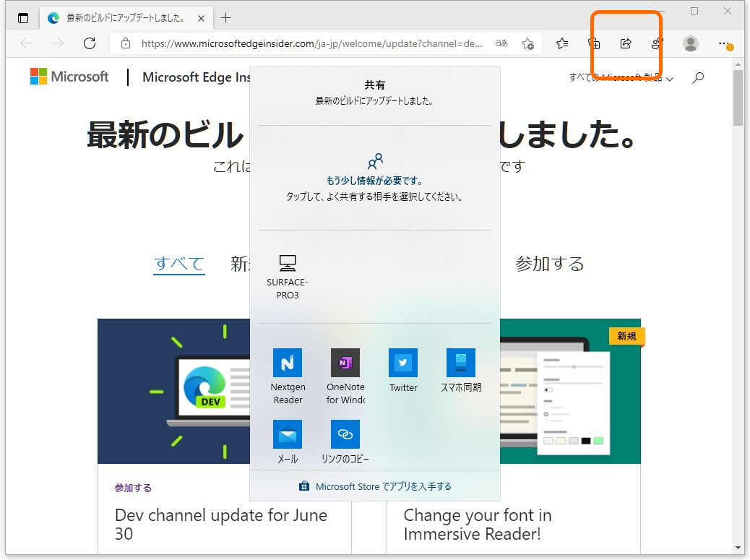The width and height of the screenshot is (750, 560).
Task: Open the site search magnifier
Action: [x=697, y=77]
